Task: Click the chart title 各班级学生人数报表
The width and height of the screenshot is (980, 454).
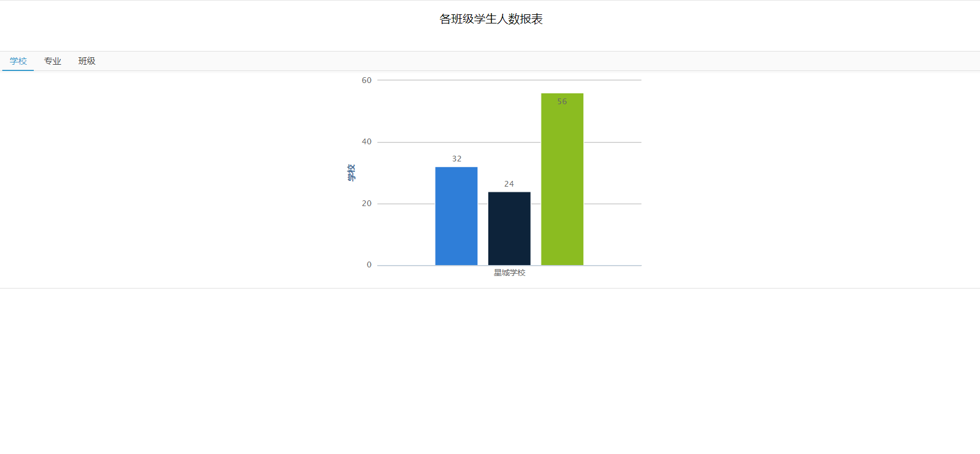Action: (x=491, y=19)
